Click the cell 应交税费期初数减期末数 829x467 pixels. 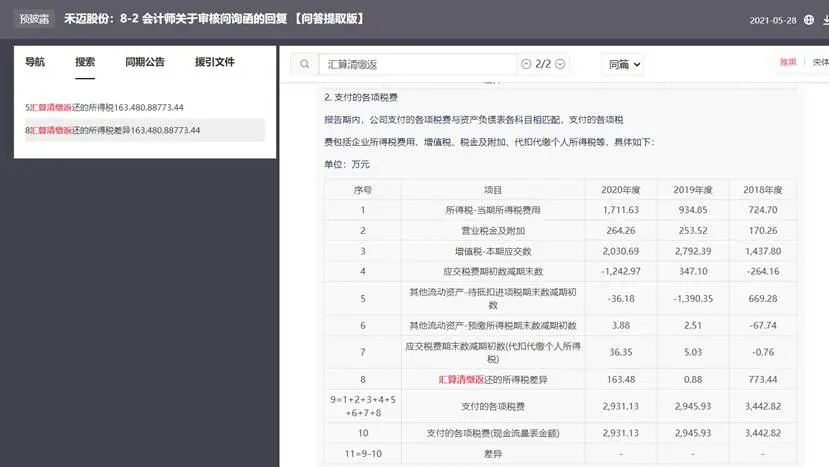pos(493,271)
